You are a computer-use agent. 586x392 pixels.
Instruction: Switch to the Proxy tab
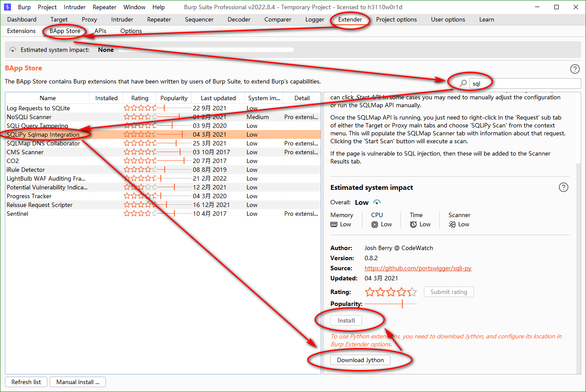[90, 19]
